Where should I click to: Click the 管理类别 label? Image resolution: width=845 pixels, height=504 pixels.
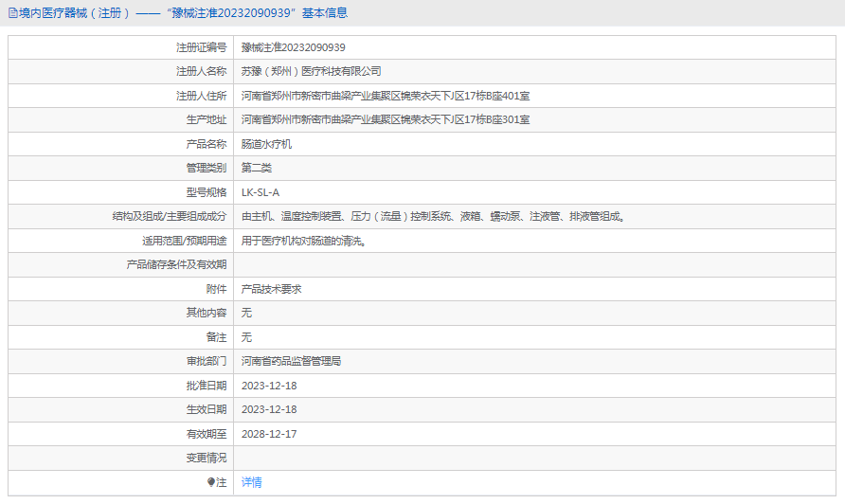pos(207,168)
